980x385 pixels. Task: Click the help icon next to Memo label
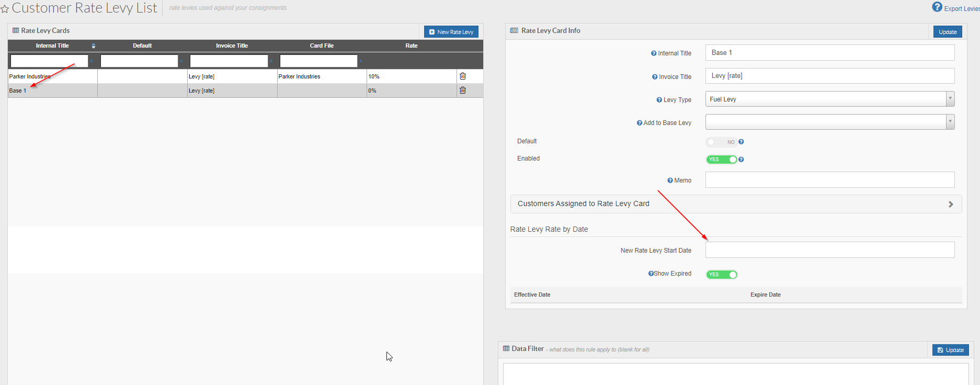670,180
